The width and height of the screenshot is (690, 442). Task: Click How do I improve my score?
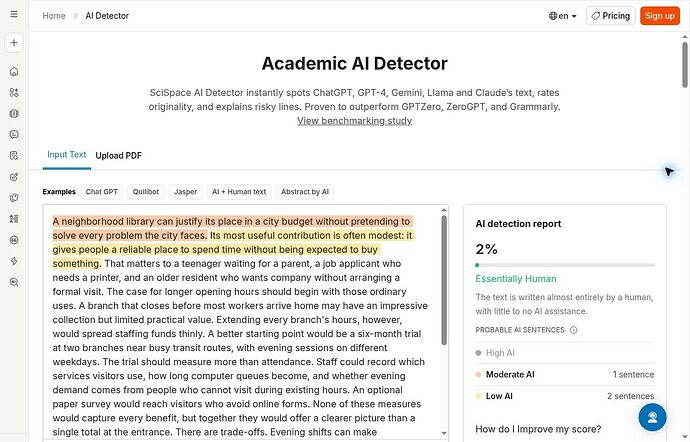click(x=538, y=429)
